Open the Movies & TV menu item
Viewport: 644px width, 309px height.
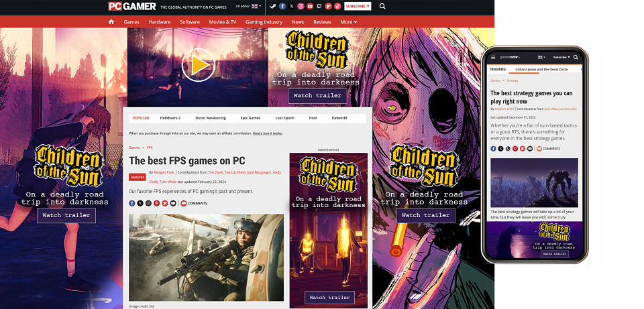[223, 21]
